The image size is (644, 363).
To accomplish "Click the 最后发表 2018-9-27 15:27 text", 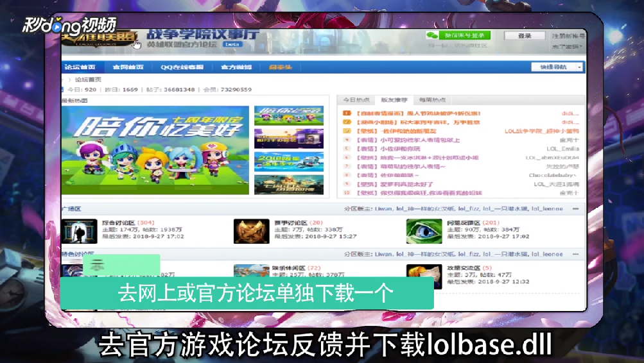I will tap(315, 236).
